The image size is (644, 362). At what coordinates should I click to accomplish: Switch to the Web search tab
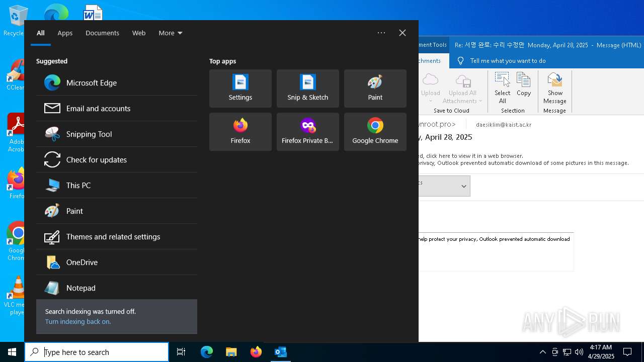(x=139, y=33)
